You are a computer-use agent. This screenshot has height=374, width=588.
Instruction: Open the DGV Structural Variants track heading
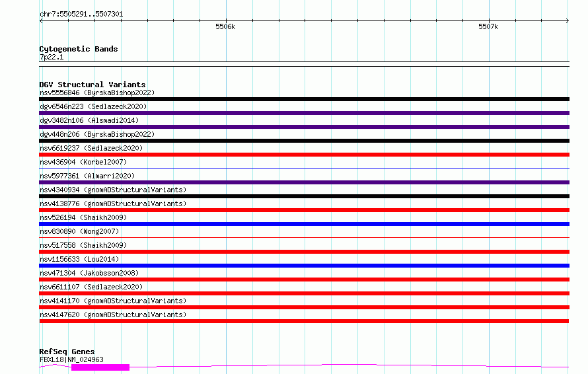coord(92,85)
